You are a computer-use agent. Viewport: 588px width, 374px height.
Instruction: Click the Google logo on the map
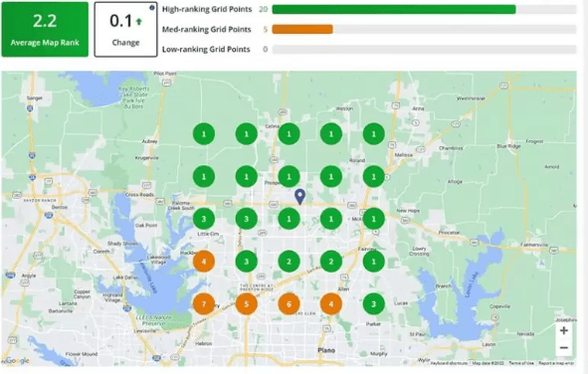pos(17,361)
